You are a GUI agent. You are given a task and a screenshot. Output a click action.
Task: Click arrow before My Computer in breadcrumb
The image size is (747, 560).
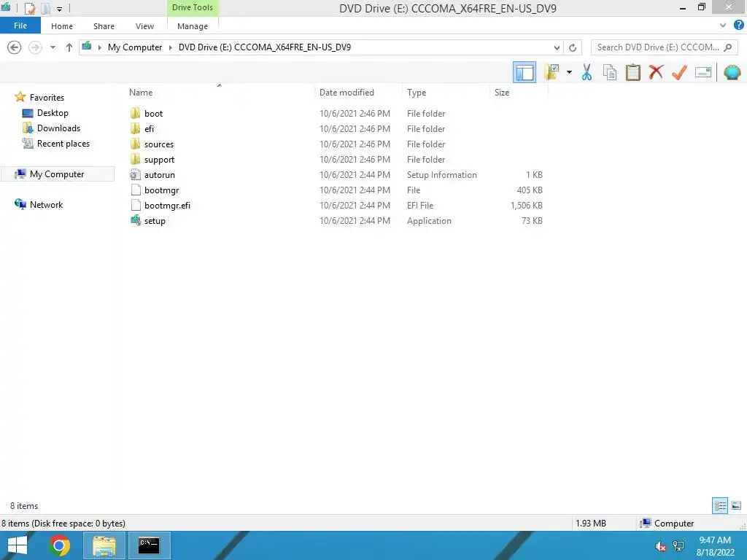click(99, 47)
